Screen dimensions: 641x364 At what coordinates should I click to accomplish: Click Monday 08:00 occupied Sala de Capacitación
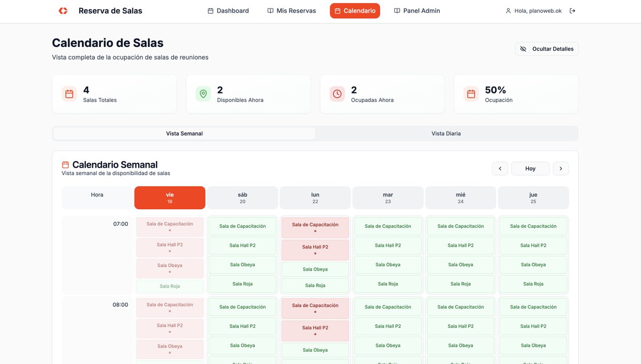315,308
